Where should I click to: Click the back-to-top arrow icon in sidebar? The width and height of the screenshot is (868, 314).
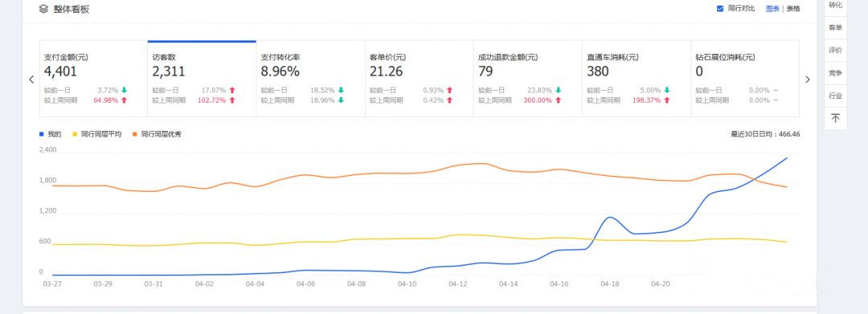pyautogui.click(x=835, y=118)
